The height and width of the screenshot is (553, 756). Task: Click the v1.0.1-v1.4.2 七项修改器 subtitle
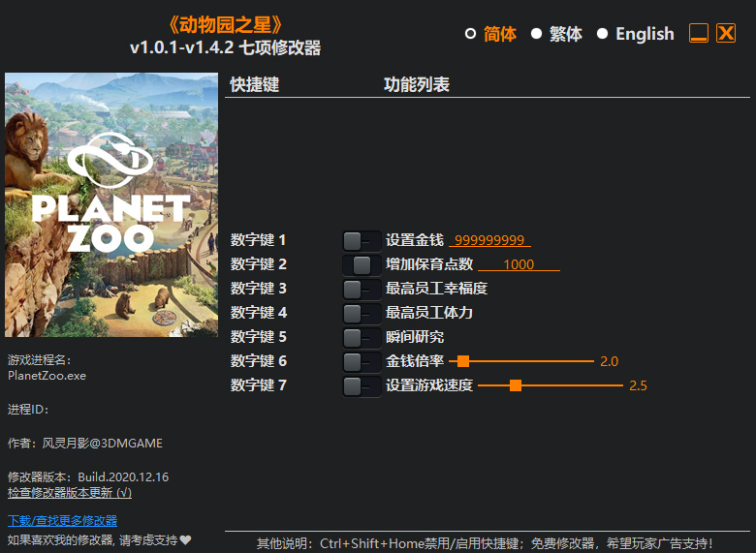(x=225, y=47)
